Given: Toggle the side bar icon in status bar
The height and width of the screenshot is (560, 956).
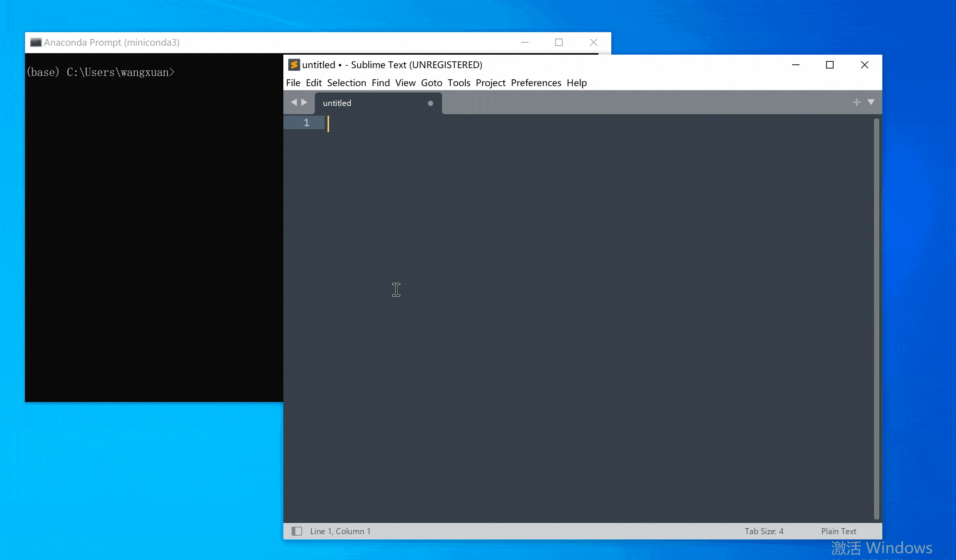Looking at the screenshot, I should click(x=297, y=531).
